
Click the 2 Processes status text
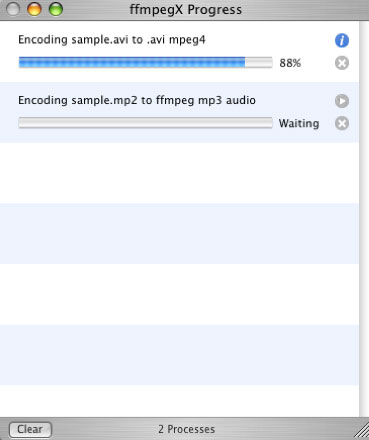click(187, 429)
